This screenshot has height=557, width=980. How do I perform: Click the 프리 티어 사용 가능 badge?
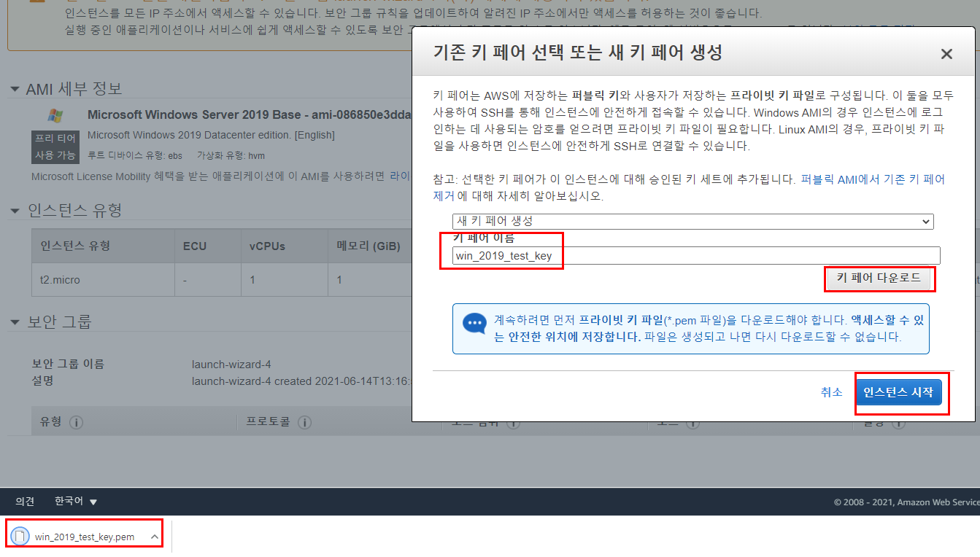(x=55, y=147)
